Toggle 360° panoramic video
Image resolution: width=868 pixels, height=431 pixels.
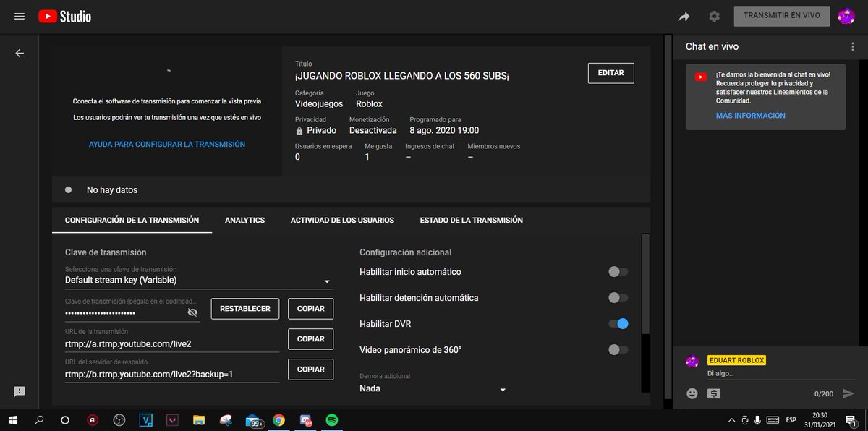[x=618, y=350]
